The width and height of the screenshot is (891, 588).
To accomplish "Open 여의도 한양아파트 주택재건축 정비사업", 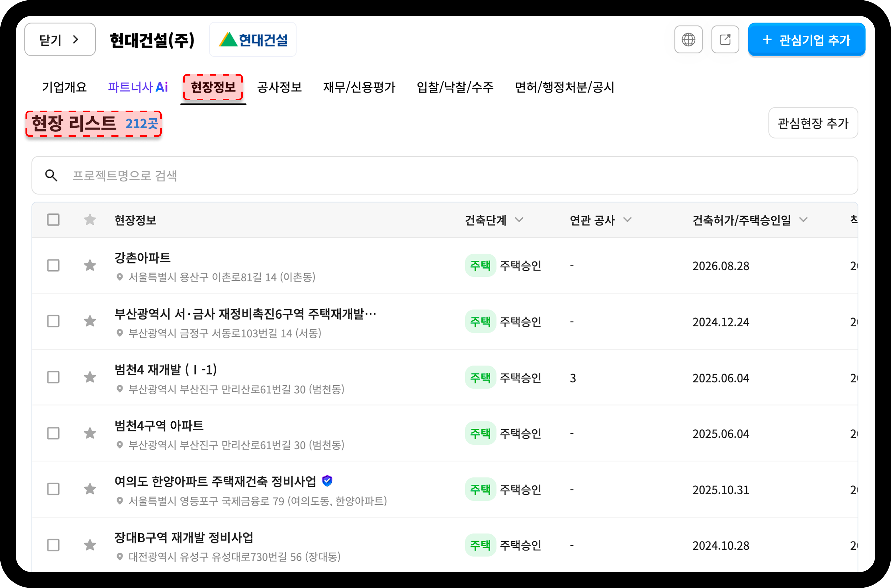I will (215, 481).
